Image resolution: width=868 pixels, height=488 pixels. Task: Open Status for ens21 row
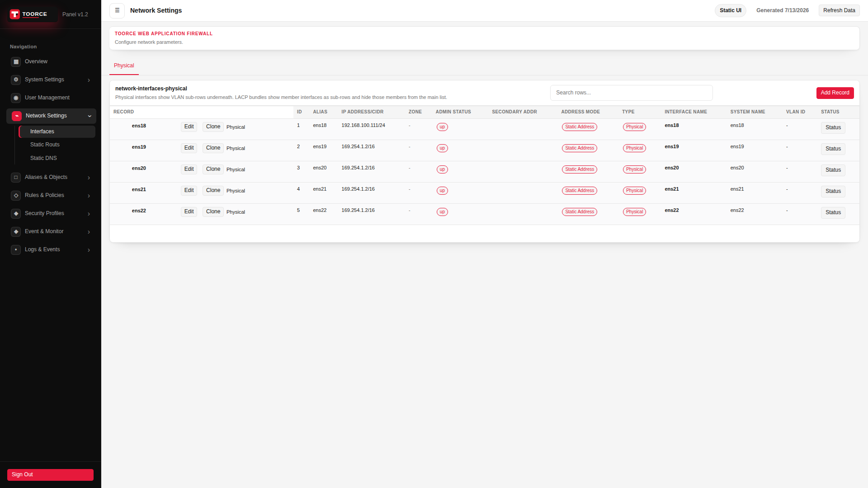(x=833, y=192)
